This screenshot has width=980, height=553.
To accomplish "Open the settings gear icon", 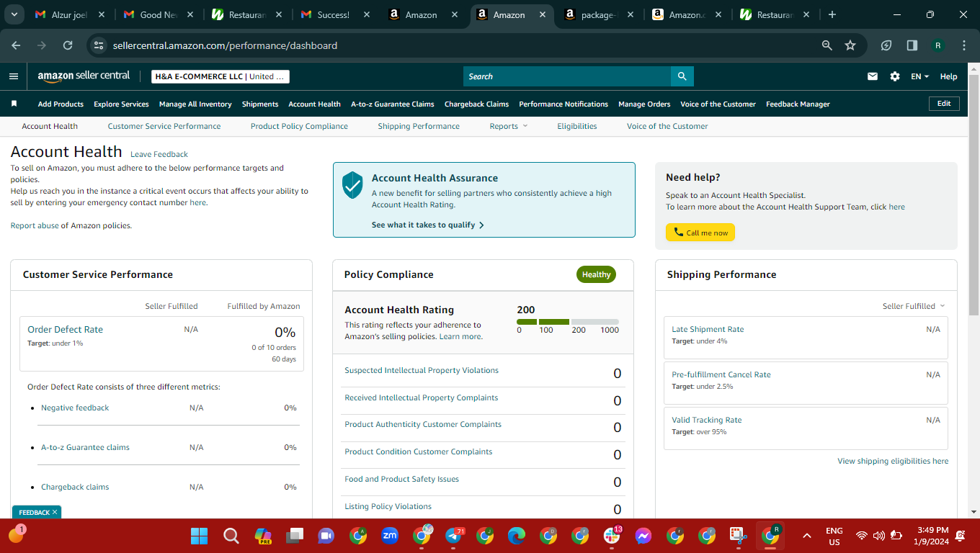I will (x=895, y=76).
